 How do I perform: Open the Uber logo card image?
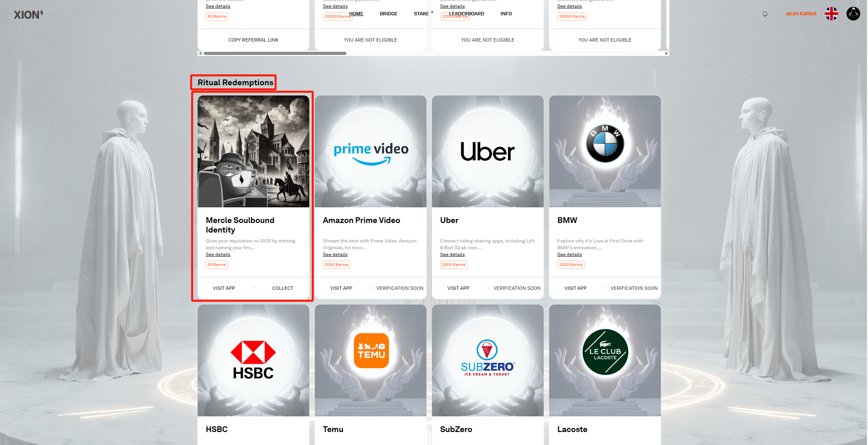click(488, 151)
